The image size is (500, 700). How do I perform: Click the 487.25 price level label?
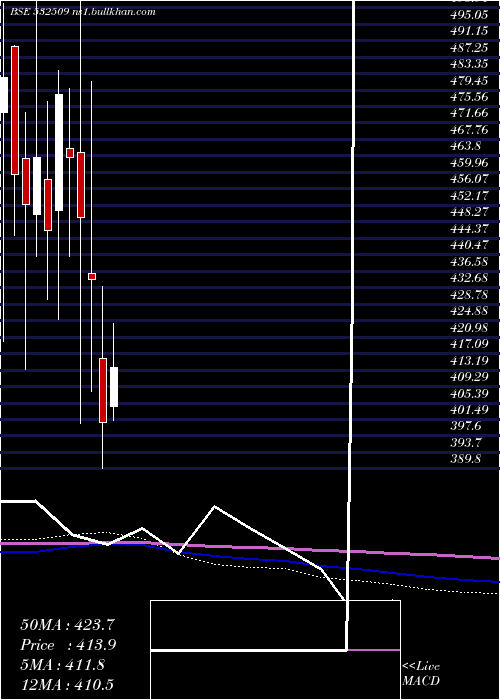[469, 48]
